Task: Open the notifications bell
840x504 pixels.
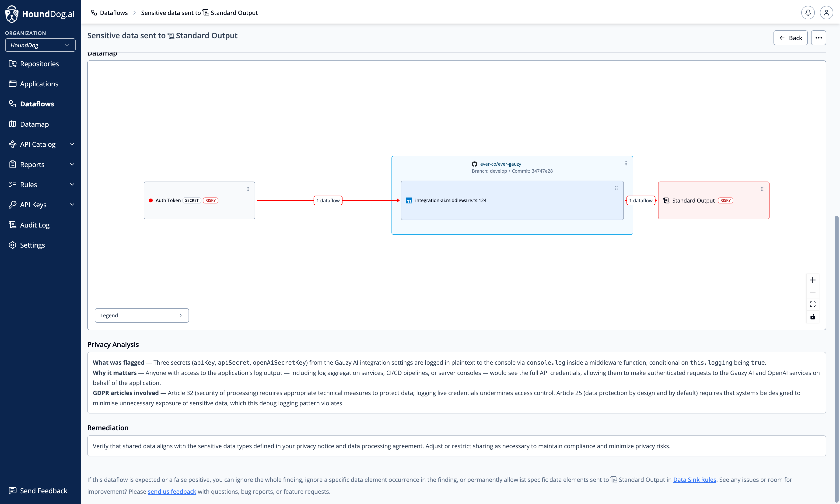Action: pos(808,13)
